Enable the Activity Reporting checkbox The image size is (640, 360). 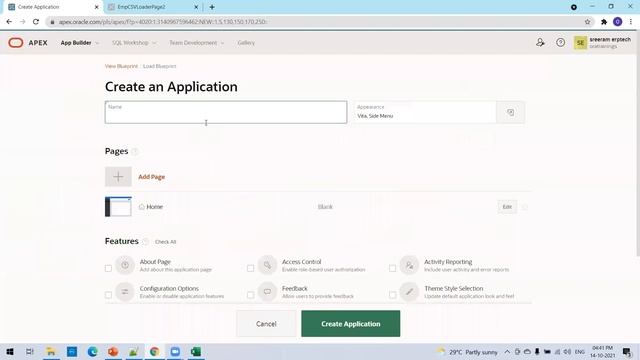(392, 268)
